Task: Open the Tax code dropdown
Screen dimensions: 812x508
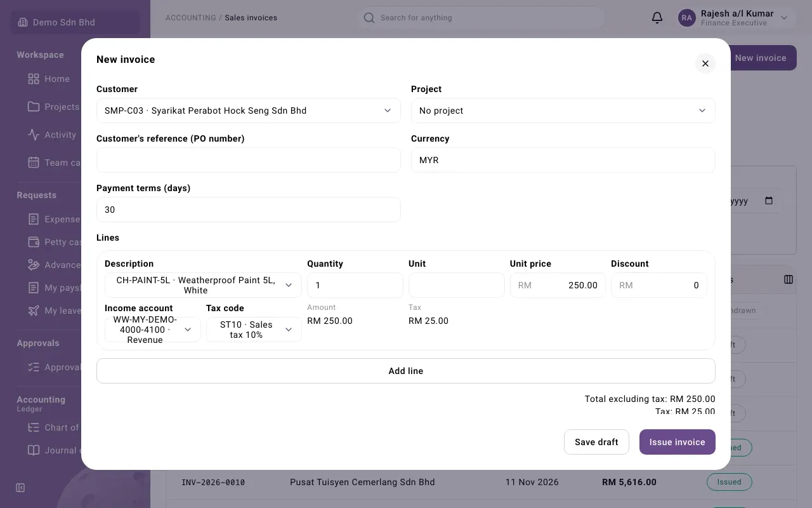Action: click(x=254, y=330)
